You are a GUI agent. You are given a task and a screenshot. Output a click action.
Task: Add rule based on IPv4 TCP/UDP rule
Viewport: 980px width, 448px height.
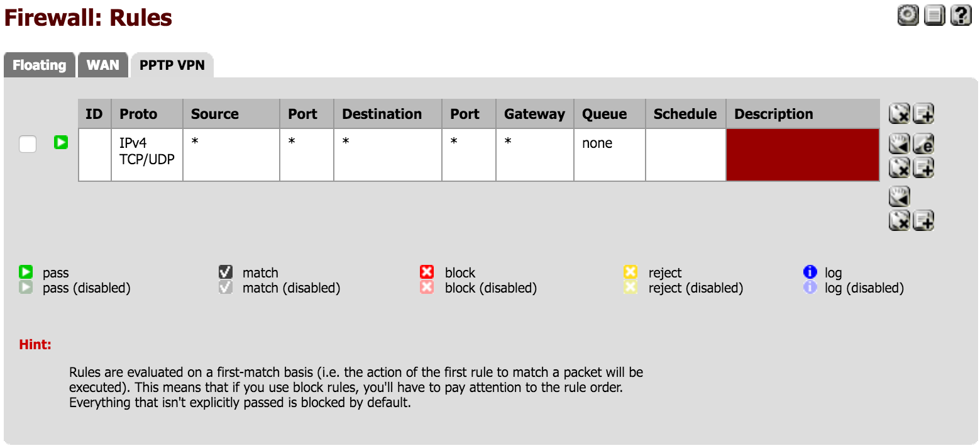[x=923, y=167]
